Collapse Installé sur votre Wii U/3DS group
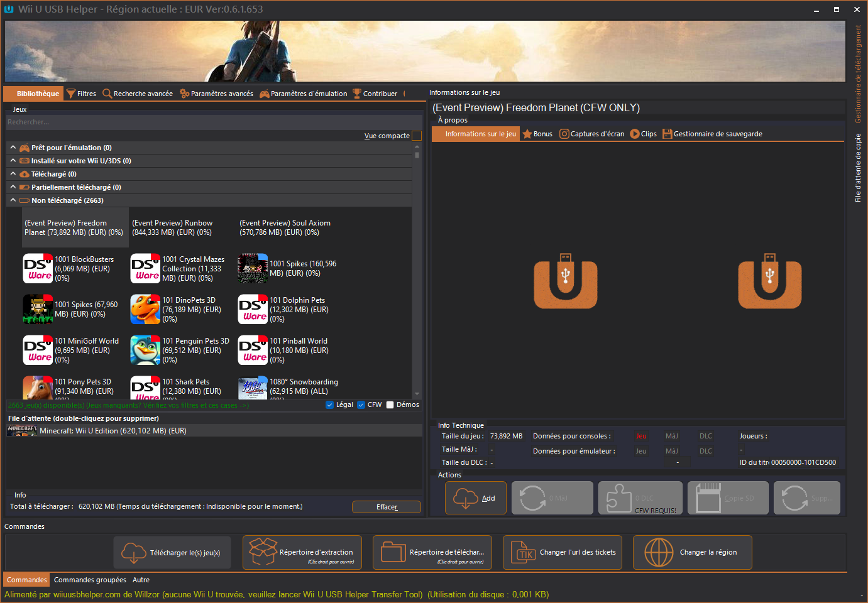 (13, 161)
